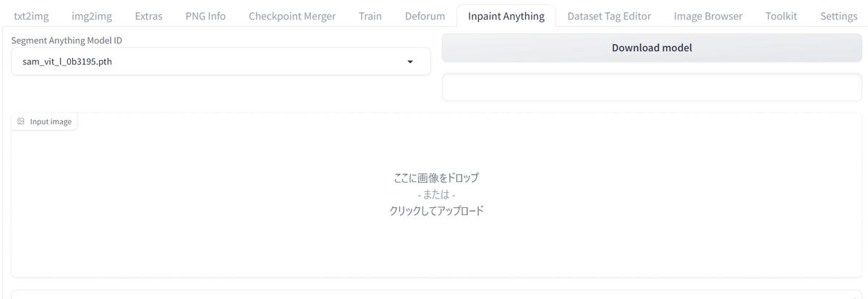
Task: Click the 'クリックしてアップロード' upload text
Action: click(436, 211)
